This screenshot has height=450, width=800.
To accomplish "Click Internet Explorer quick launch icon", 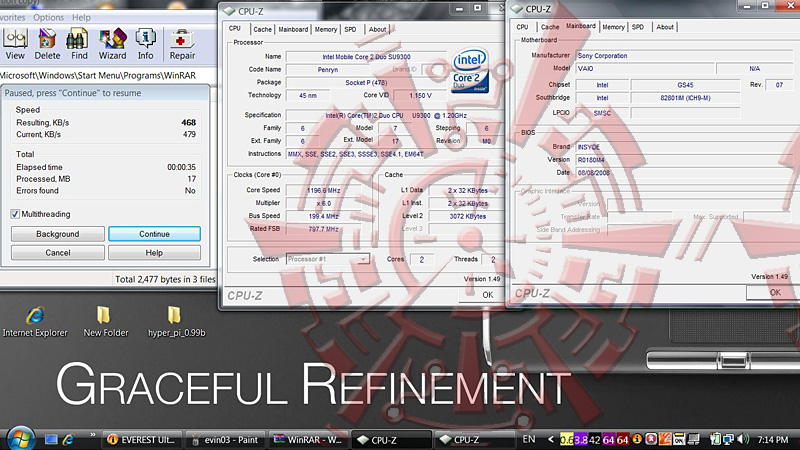I will coord(68,439).
